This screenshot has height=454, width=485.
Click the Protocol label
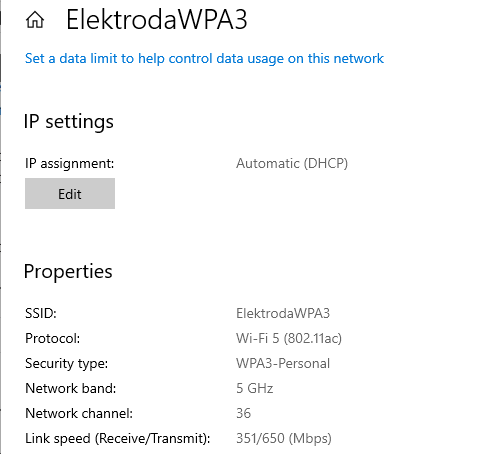(52, 338)
